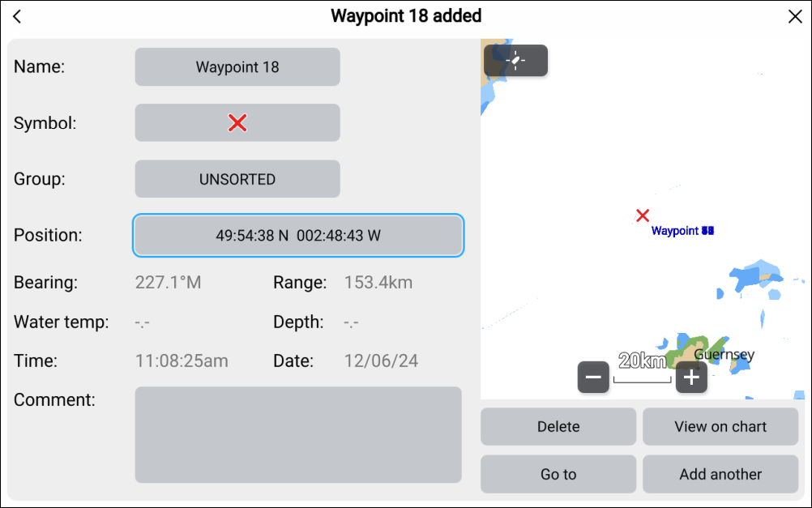Edit the Waypoint 18 name field
Viewport: 812px width, 508px height.
coord(237,67)
